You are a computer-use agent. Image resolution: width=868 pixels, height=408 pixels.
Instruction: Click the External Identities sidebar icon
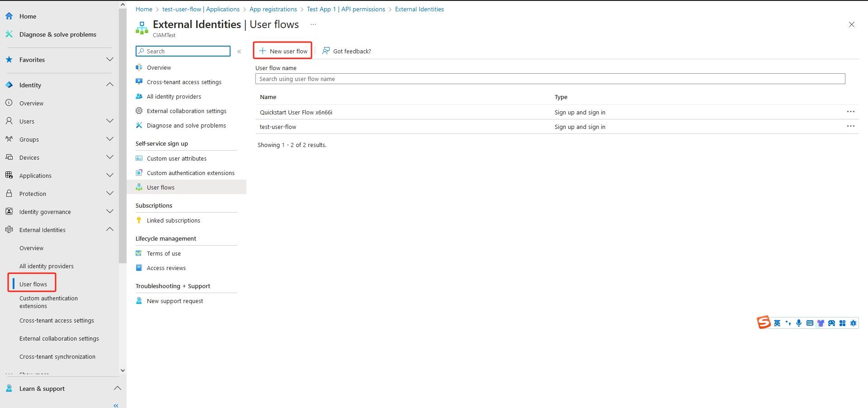point(9,230)
